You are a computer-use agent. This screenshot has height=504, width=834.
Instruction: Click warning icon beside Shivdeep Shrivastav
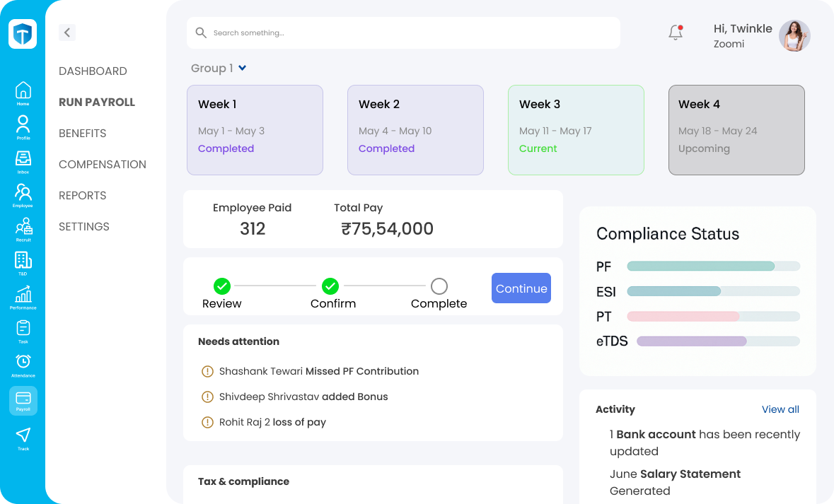[x=207, y=397]
